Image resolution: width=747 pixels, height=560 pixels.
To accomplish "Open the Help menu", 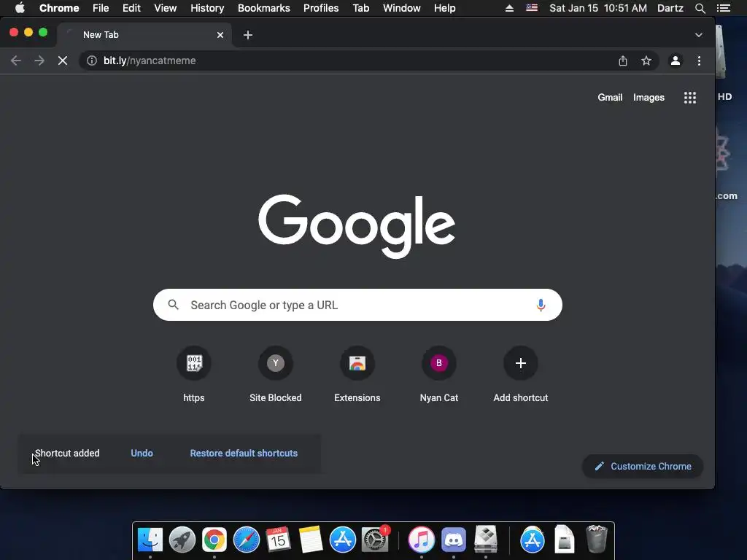I will (x=444, y=8).
